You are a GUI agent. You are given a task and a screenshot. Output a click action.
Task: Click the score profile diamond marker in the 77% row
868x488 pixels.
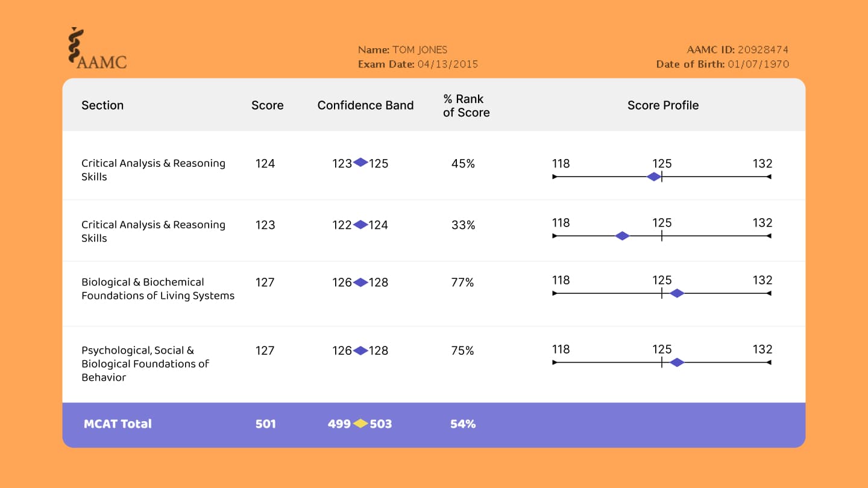point(677,293)
